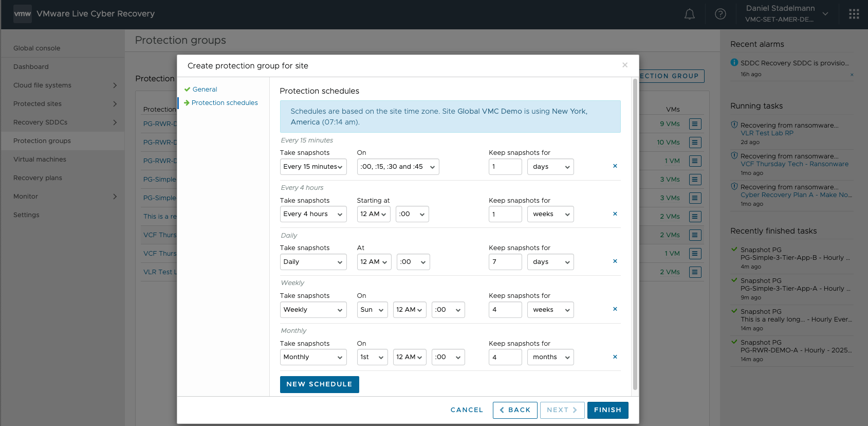The image size is (868, 426).
Task: Edit Every 15 minutes retention number
Action: coord(505,167)
